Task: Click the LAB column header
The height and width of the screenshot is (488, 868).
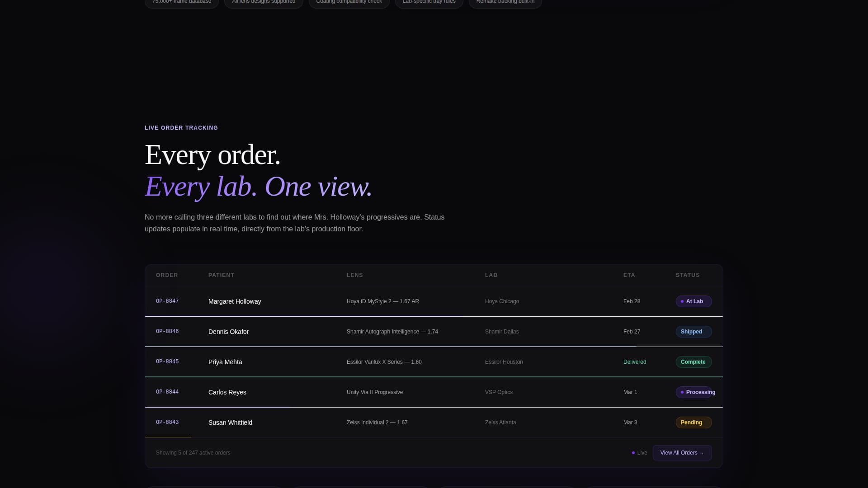Action: [491, 275]
